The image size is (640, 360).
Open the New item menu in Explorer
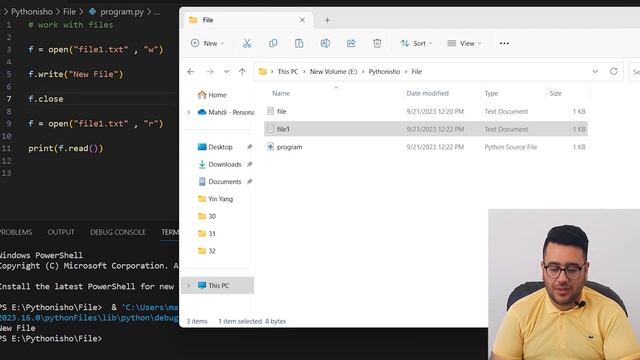(x=207, y=43)
